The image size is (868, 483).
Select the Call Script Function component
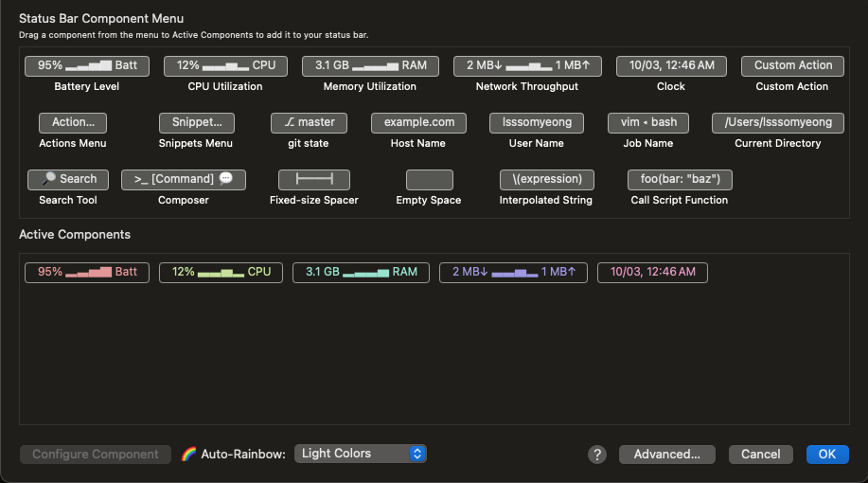coord(680,179)
